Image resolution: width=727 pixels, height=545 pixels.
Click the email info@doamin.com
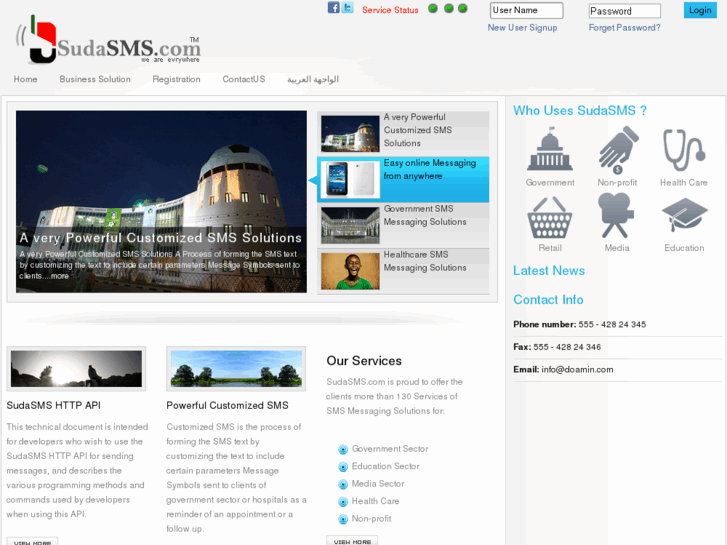(577, 370)
